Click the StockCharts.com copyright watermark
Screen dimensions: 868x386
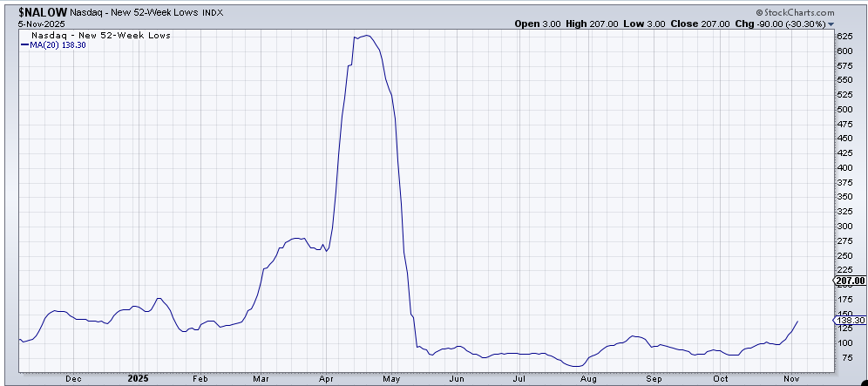point(795,13)
